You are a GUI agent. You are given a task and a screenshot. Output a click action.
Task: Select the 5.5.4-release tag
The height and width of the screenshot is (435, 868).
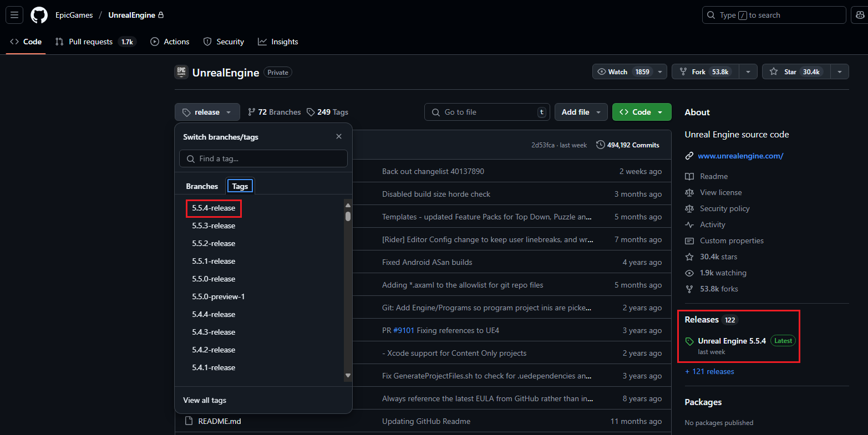pyautogui.click(x=214, y=208)
